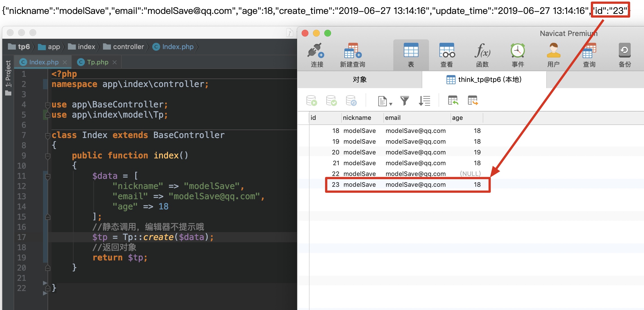Click the sort order icon
This screenshot has width=644, height=310.
[424, 101]
